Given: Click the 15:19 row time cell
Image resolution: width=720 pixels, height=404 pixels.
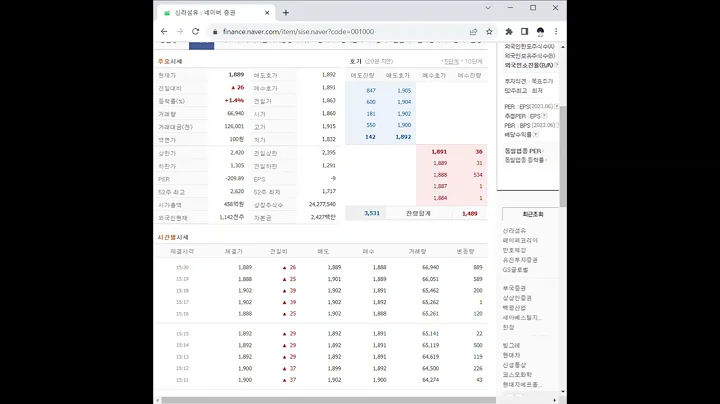Looking at the screenshot, I should [182, 279].
